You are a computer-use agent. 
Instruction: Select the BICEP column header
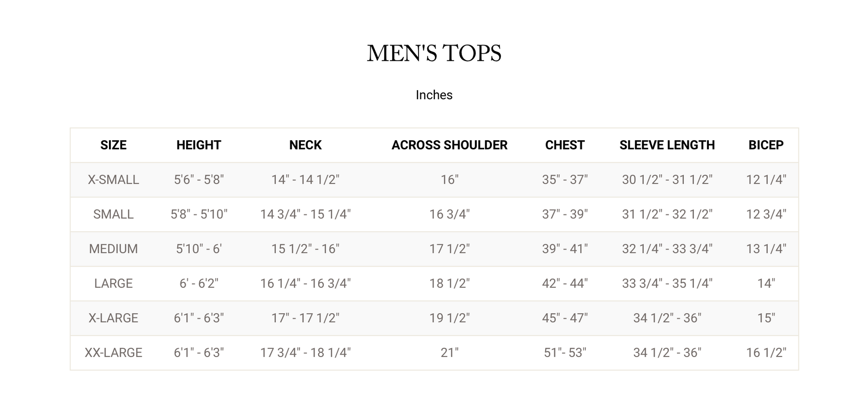pyautogui.click(x=766, y=145)
